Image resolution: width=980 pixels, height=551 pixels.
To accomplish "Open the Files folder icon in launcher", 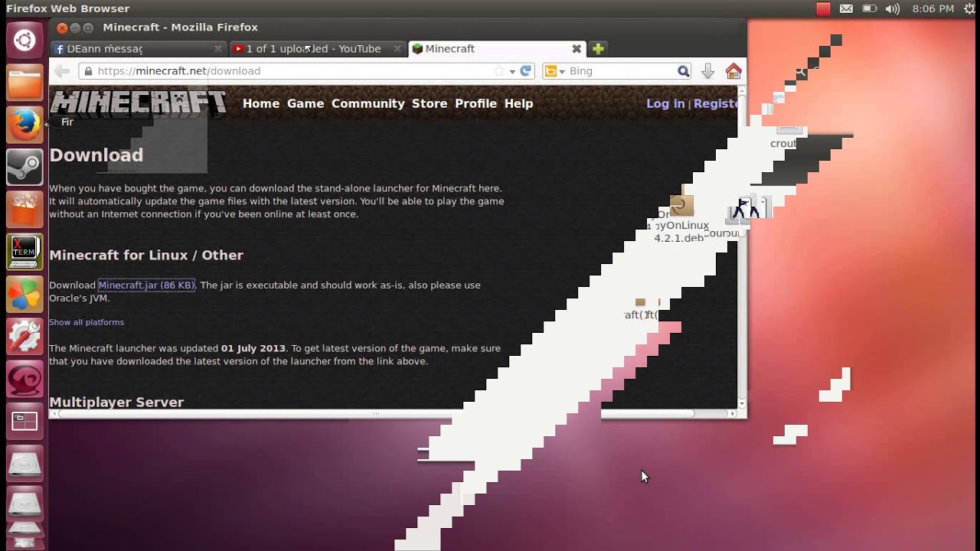I will point(24,83).
